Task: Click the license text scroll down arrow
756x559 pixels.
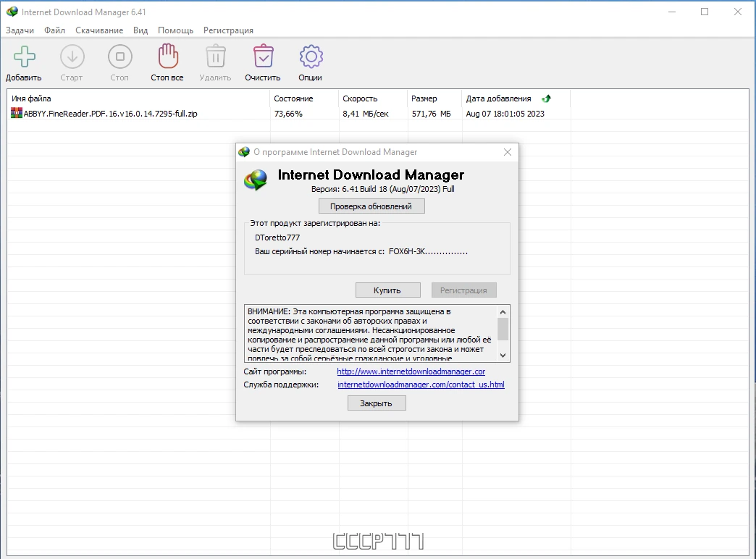Action: pos(503,356)
